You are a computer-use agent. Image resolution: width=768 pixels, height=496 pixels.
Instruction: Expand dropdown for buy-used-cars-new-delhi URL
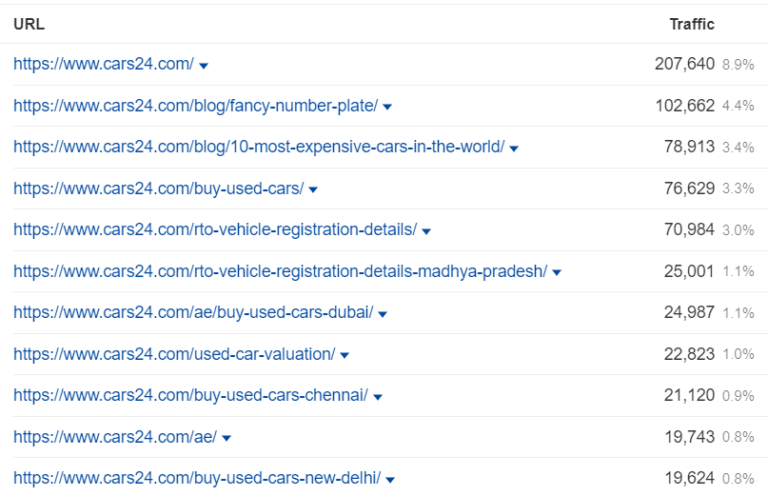click(x=390, y=479)
